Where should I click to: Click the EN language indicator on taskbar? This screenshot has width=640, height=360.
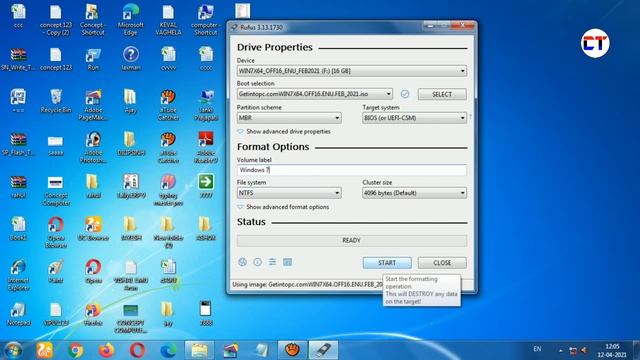coord(537,349)
